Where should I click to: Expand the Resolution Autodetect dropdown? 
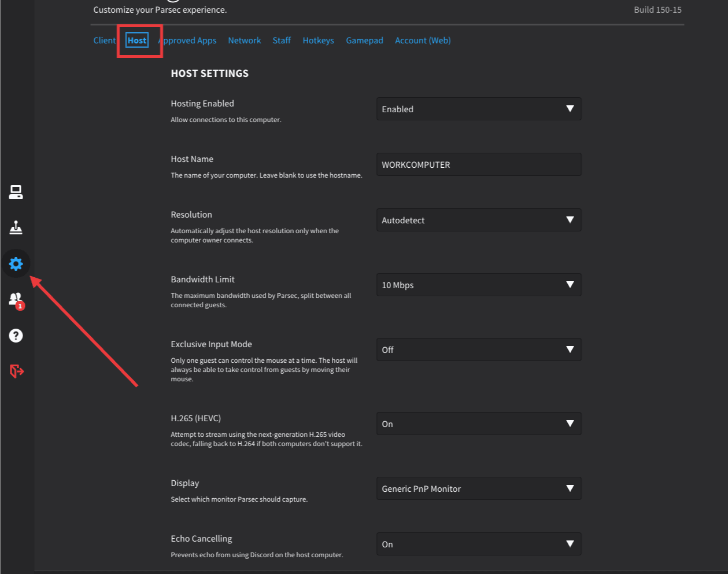tap(478, 220)
